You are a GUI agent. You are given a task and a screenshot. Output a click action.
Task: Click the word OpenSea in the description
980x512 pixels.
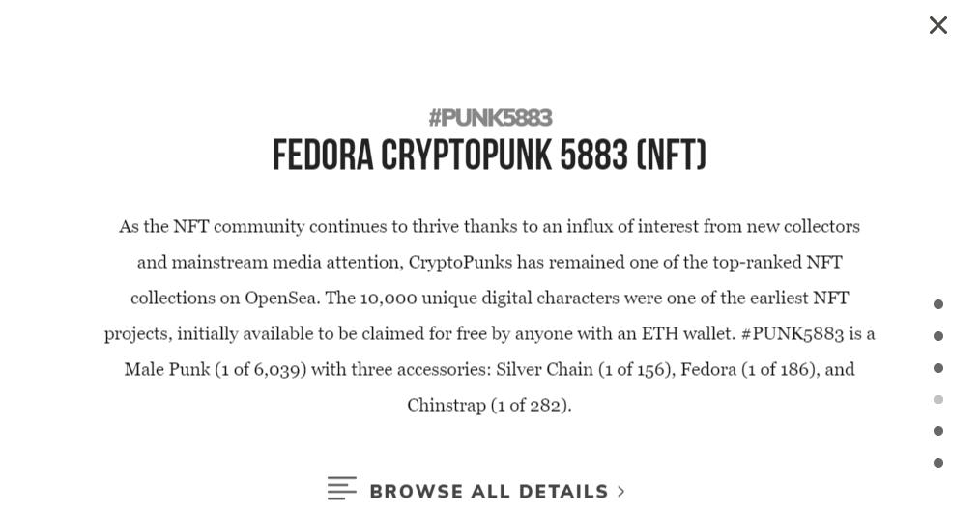281,298
